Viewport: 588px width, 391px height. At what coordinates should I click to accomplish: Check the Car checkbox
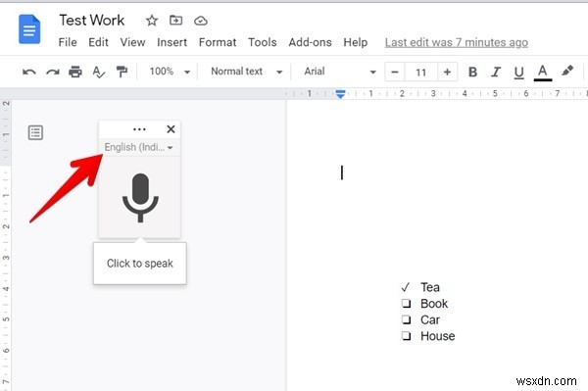tap(406, 319)
